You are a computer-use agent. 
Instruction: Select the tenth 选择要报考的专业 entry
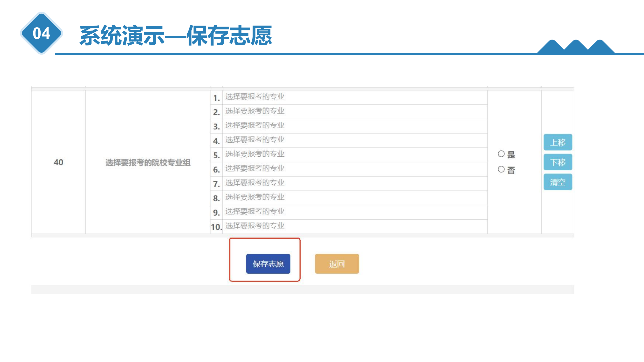click(x=350, y=226)
